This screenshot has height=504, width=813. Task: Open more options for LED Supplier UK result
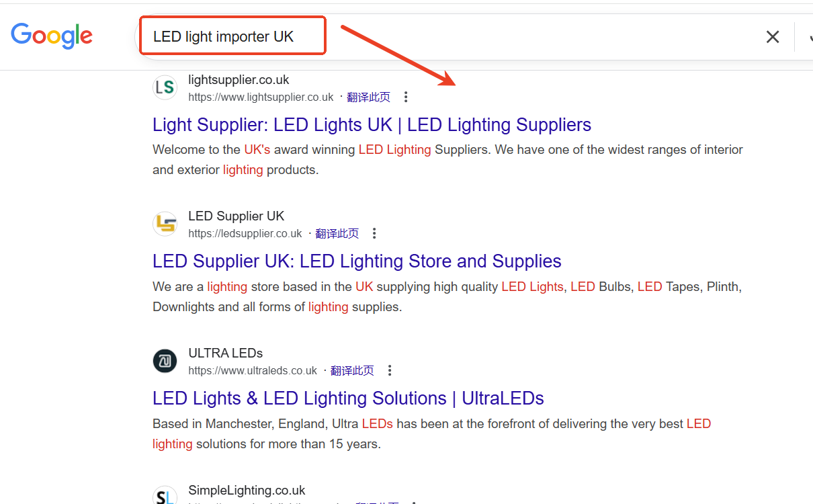pos(374,233)
